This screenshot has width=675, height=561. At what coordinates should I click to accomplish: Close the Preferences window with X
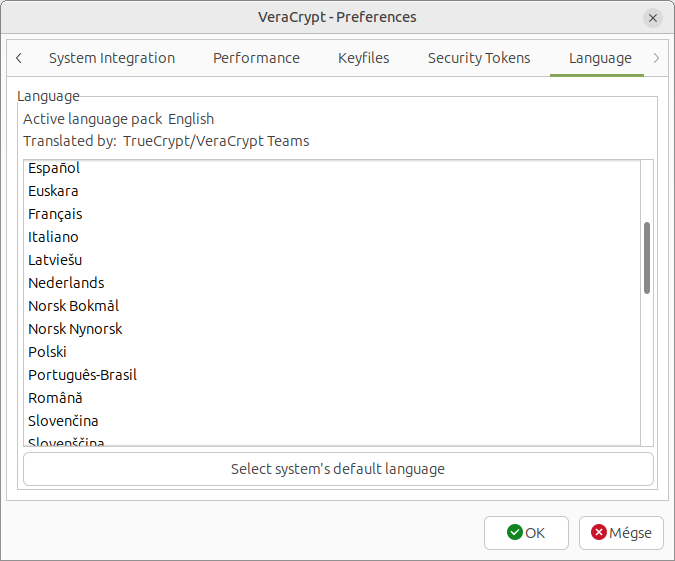point(653,18)
